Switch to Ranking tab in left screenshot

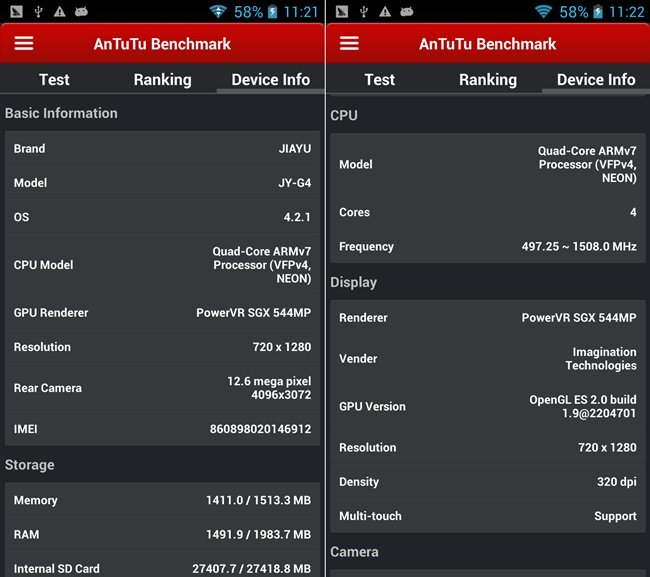tap(162, 80)
